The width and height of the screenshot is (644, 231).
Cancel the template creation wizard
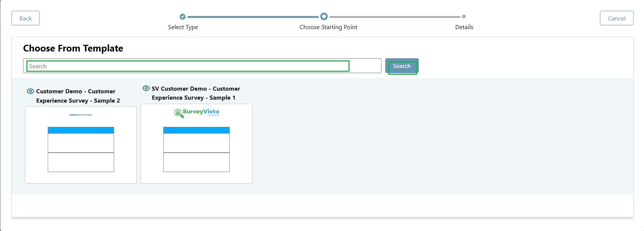[616, 18]
